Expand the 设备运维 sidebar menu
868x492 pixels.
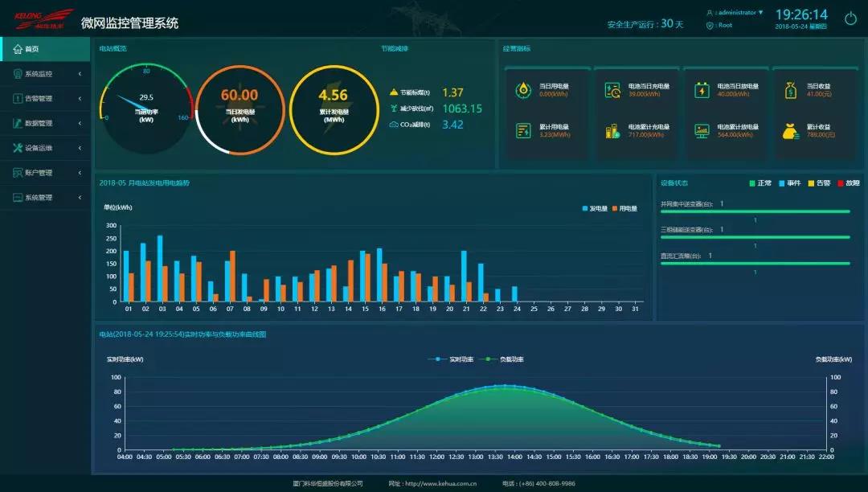coord(45,148)
